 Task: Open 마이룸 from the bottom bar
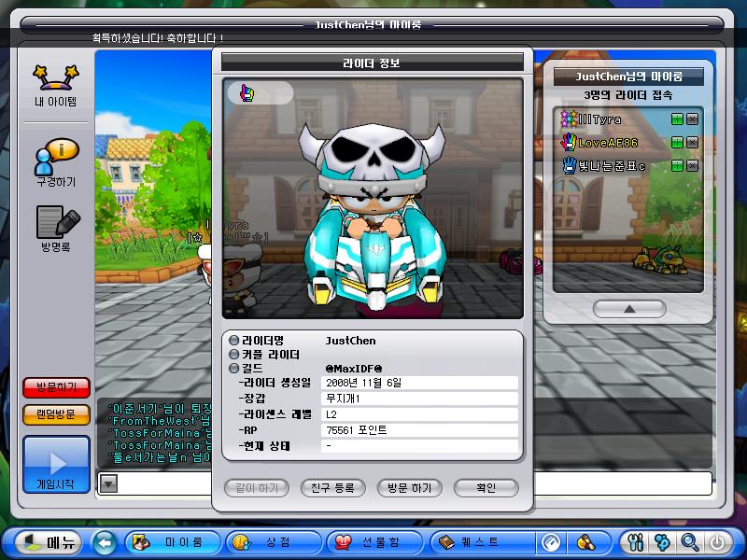click(173, 542)
